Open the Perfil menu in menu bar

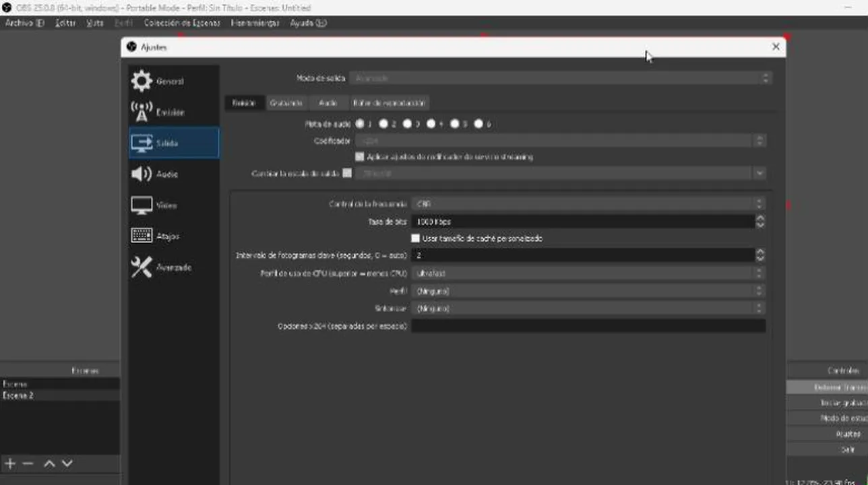pyautogui.click(x=123, y=23)
